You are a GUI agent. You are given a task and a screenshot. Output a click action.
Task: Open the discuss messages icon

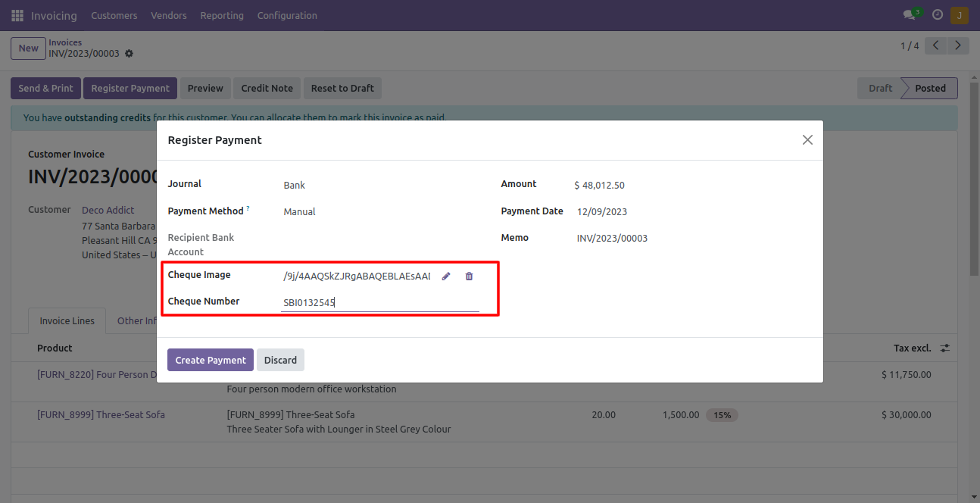910,15
